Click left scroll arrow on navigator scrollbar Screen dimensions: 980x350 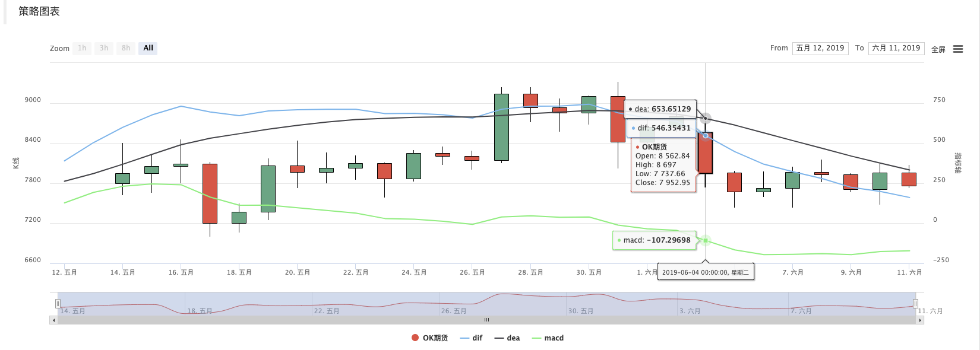(53, 320)
